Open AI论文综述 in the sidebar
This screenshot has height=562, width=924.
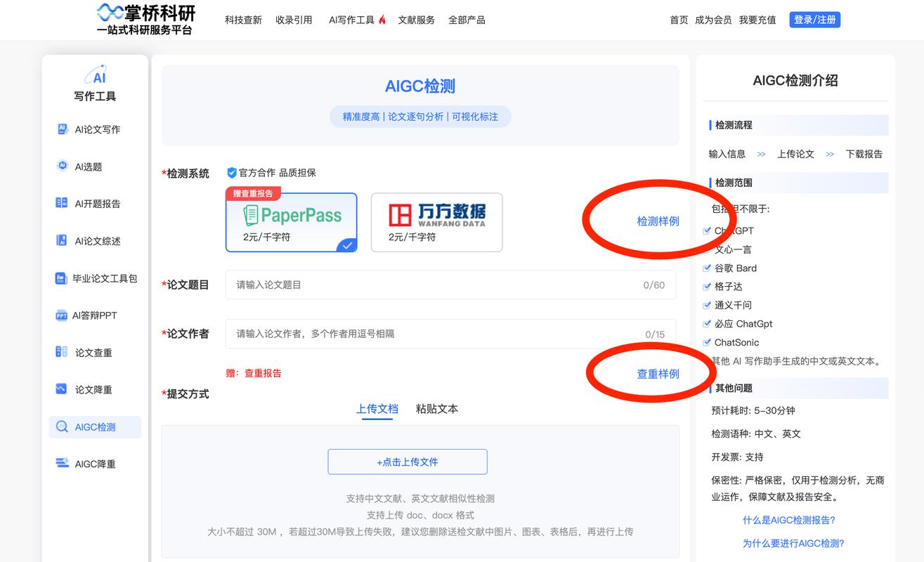coord(97,241)
